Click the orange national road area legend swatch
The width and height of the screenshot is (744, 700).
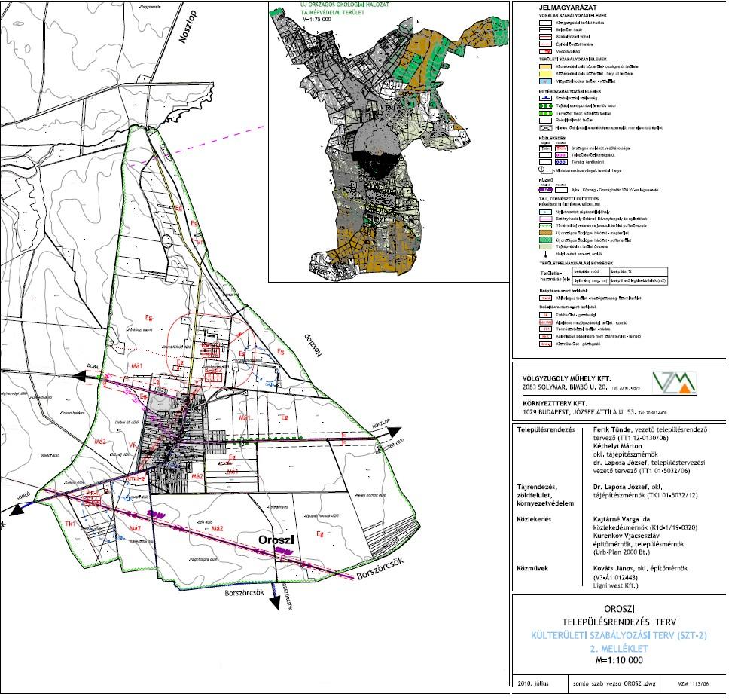click(x=546, y=66)
